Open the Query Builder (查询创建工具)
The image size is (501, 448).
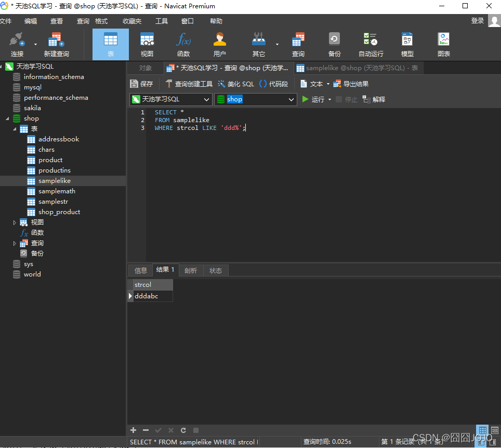tap(189, 84)
